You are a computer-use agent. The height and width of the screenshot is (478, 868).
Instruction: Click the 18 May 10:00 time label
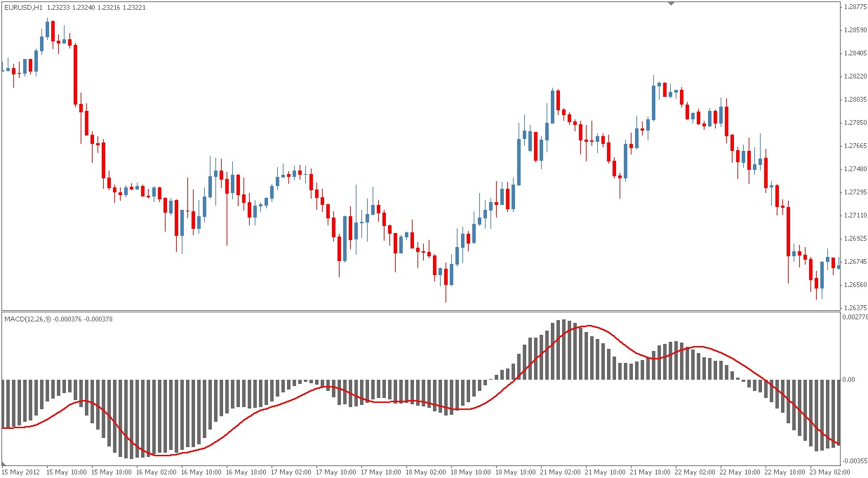[472, 472]
